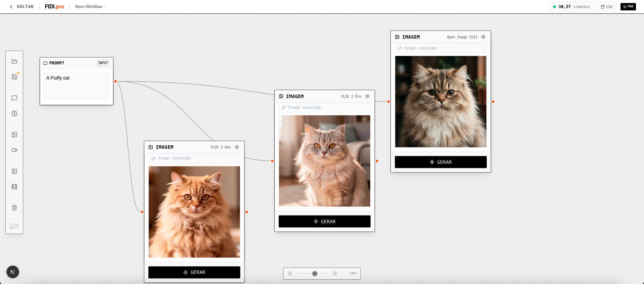Click the trash delete icon in sidebar

click(14, 208)
